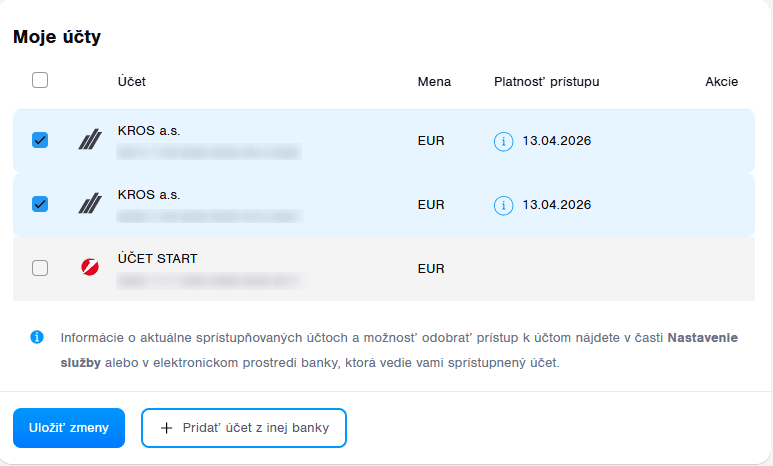Select the ÚČET START account name
Screen dimensions: 773x466
[x=157, y=259]
